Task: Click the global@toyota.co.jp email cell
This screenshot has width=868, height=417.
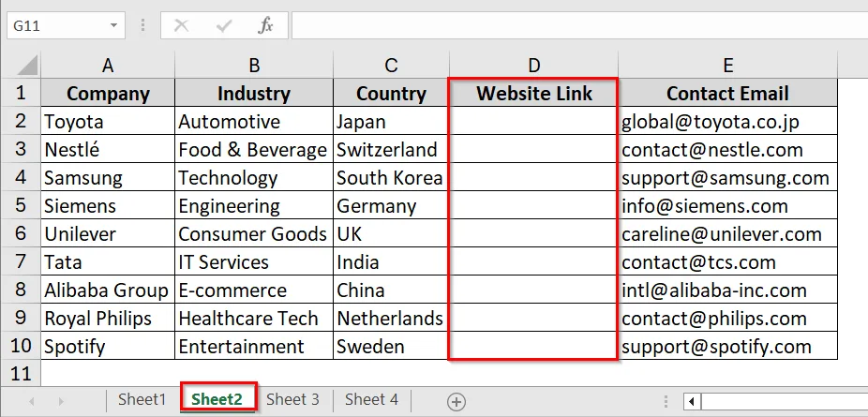Action: pos(728,121)
